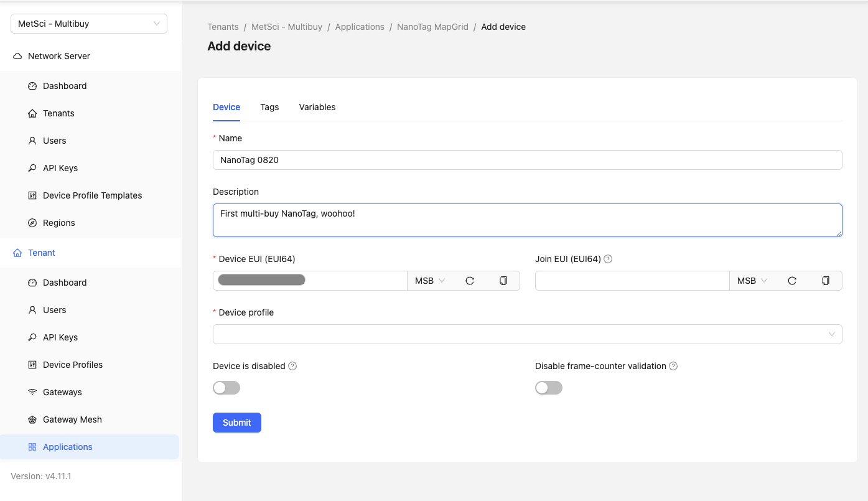Switch to the Variables tab
The height and width of the screenshot is (501, 868).
click(x=317, y=107)
